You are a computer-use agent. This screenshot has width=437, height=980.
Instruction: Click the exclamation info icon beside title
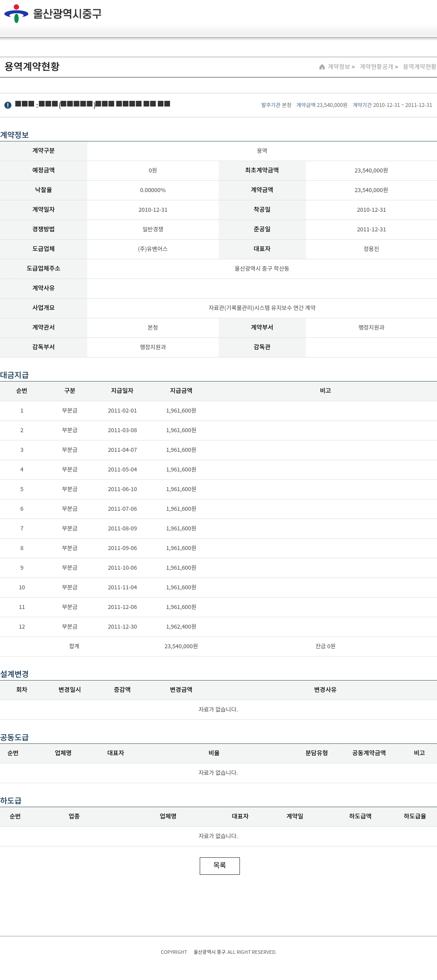[8, 105]
